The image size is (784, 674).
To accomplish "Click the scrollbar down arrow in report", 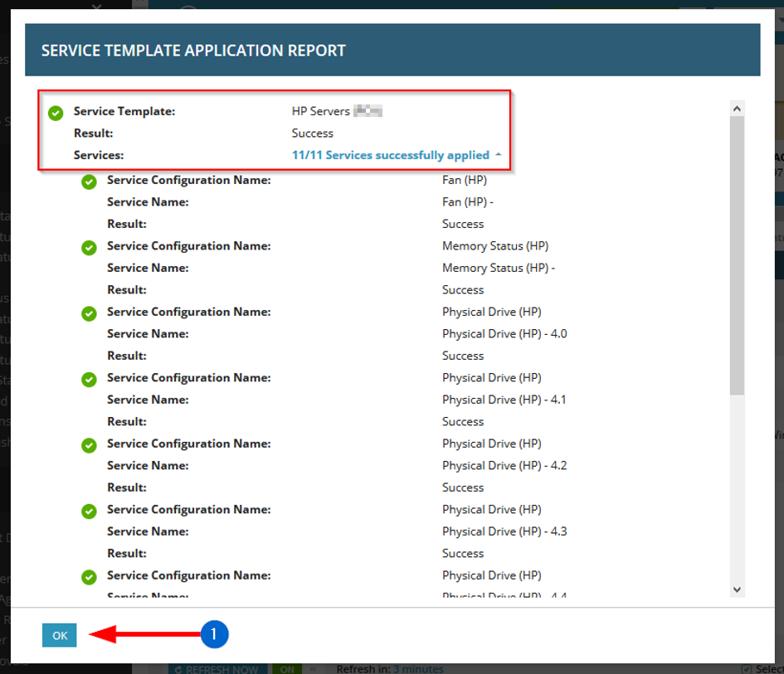I will pos(737,589).
